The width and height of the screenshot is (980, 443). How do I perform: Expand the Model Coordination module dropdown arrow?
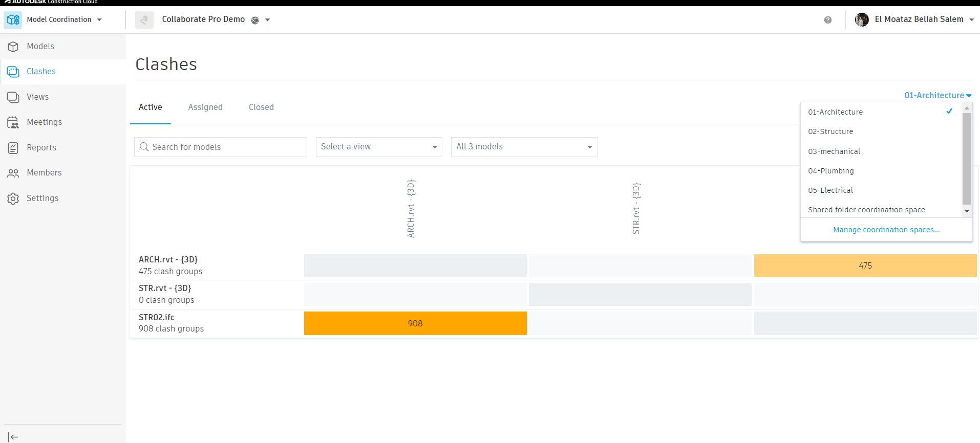(x=99, y=20)
